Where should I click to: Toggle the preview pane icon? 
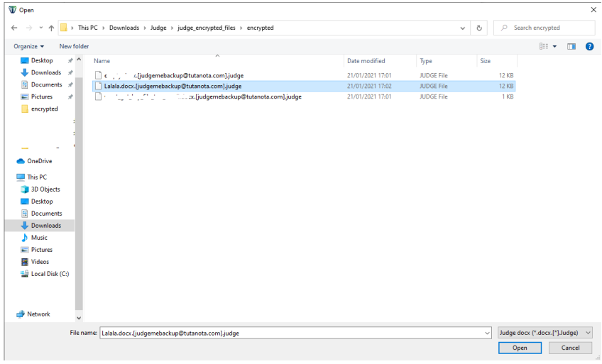(571, 46)
